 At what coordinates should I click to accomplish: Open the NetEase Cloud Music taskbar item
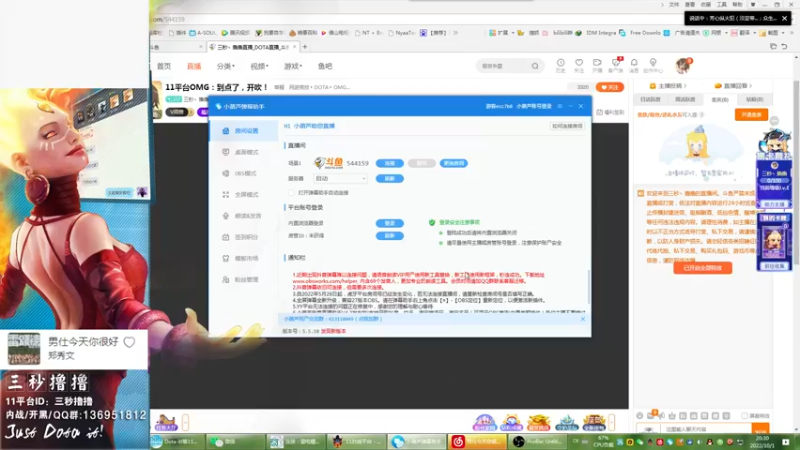[476, 442]
